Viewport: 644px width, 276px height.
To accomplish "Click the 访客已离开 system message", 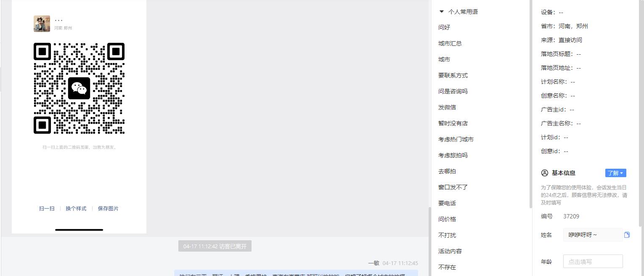I will click(215, 247).
